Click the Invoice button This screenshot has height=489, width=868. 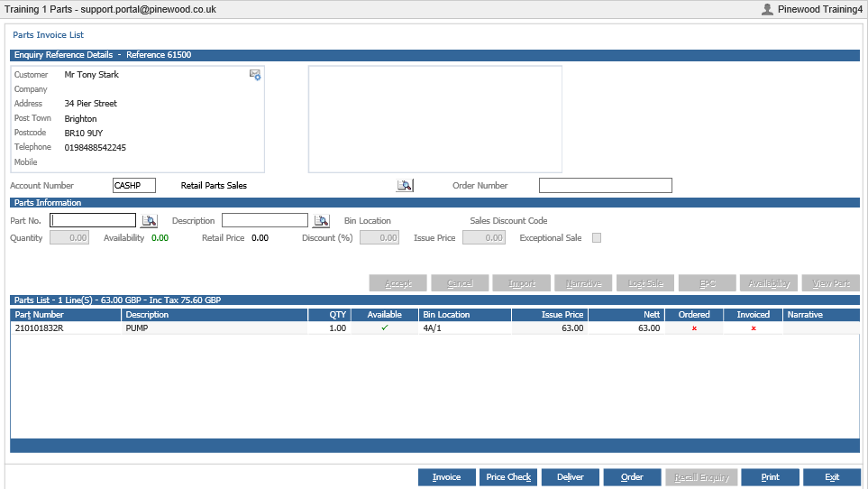[x=447, y=476]
